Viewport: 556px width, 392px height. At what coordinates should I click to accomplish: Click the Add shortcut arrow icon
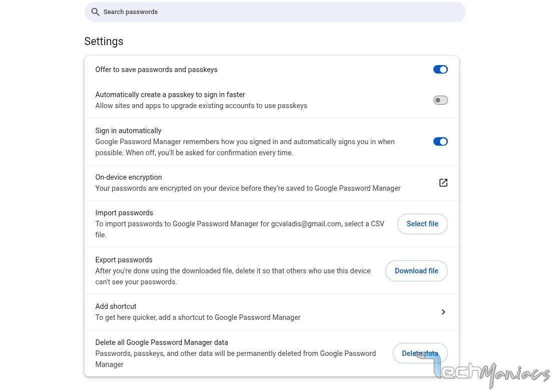click(443, 311)
